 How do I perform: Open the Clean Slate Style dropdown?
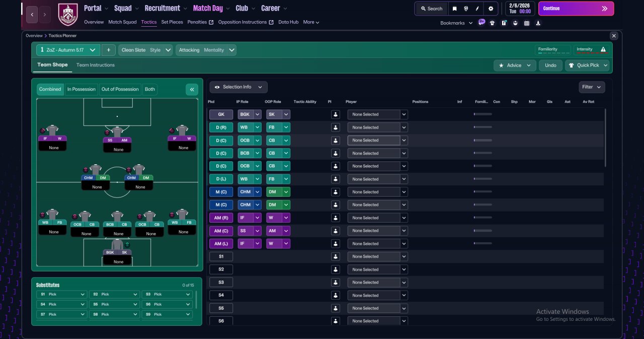pyautogui.click(x=145, y=50)
